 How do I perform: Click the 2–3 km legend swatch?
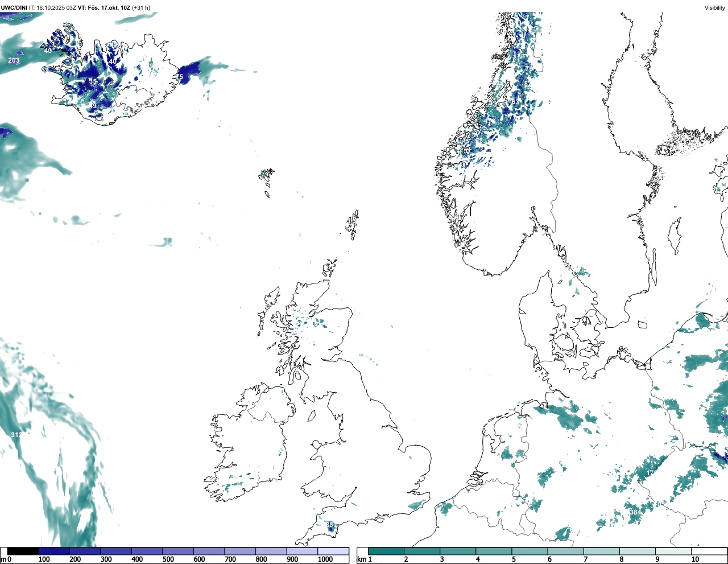tap(422, 551)
